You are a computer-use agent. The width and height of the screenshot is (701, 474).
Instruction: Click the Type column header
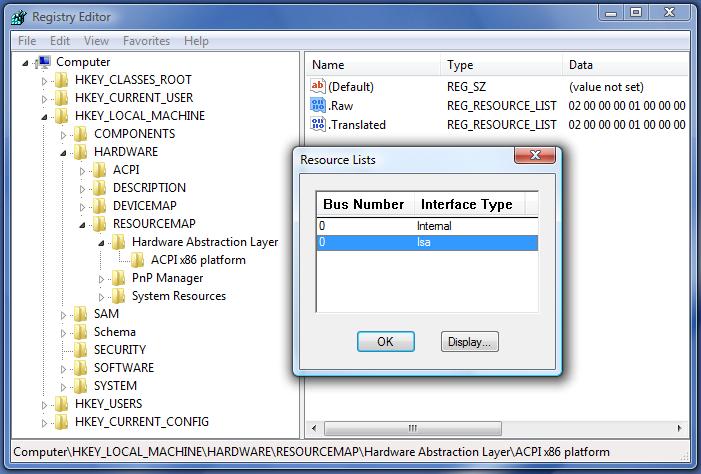coord(502,65)
